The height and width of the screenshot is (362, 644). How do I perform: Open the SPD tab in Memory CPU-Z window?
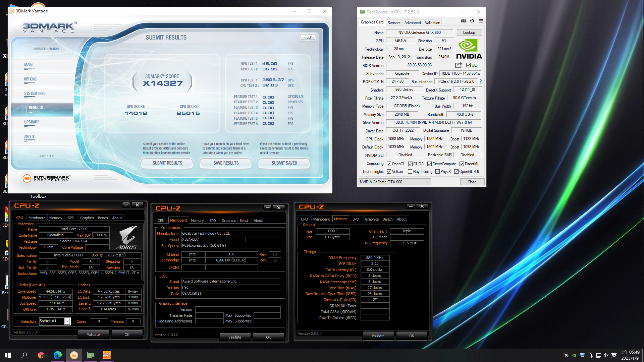[356, 219]
